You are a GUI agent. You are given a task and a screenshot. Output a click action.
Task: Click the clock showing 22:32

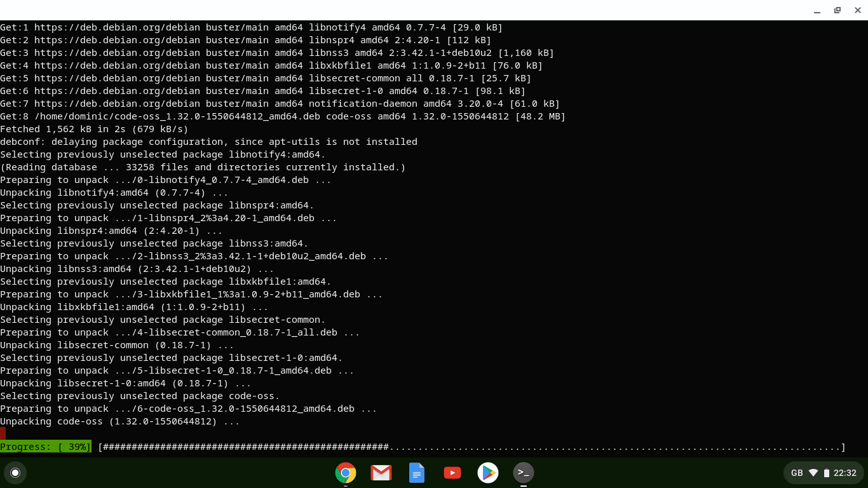click(845, 473)
